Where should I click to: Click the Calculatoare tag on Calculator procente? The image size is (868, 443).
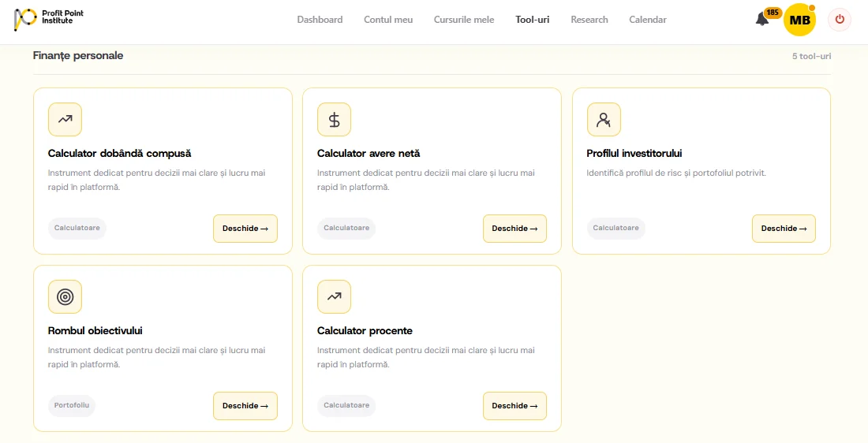(346, 406)
